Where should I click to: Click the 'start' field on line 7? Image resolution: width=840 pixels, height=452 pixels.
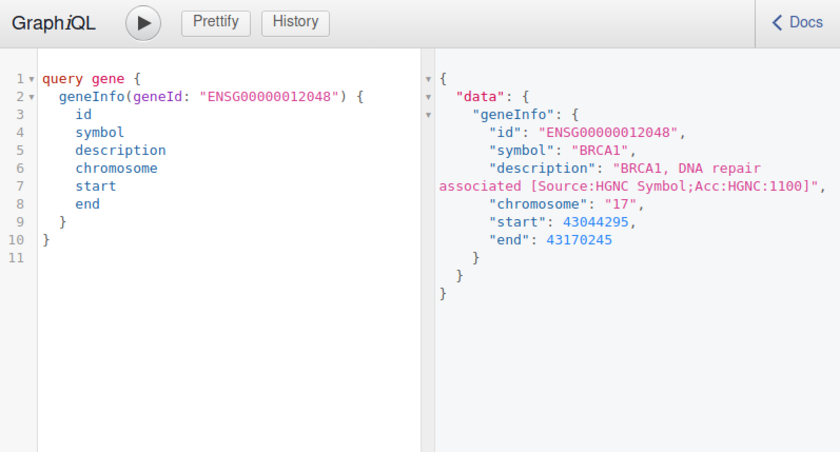95,186
